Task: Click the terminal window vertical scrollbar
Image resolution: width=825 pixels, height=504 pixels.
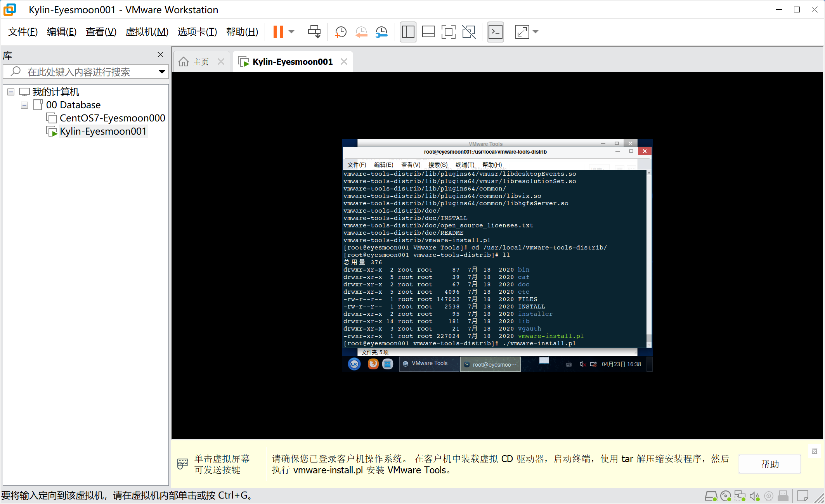Action: 649,259
